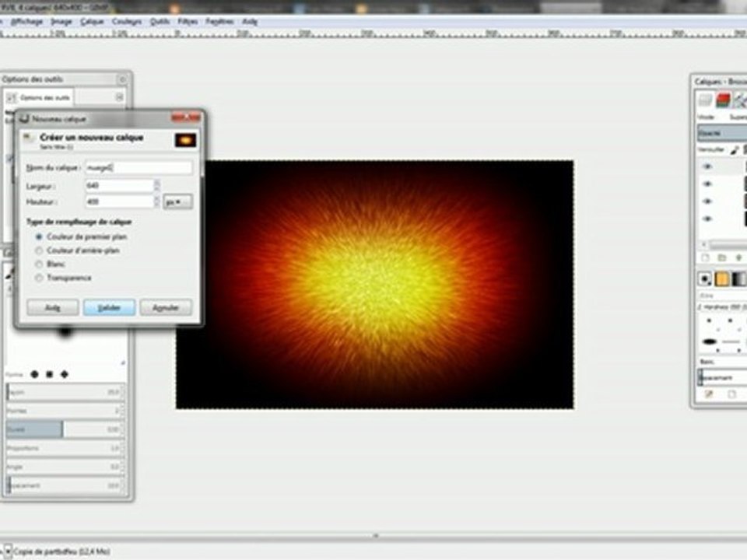Edit the selected brush pencil icon
Screen dimensions: 747x560
coord(708,394)
